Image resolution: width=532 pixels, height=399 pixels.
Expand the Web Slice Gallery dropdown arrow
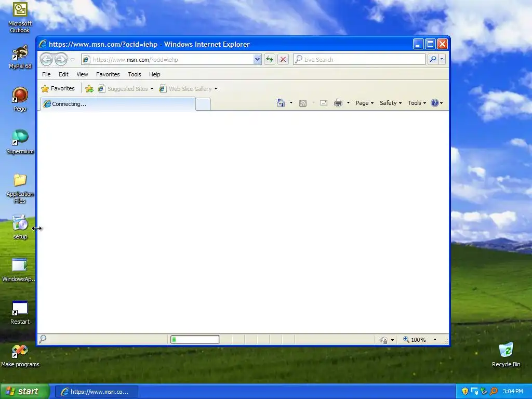tap(216, 89)
